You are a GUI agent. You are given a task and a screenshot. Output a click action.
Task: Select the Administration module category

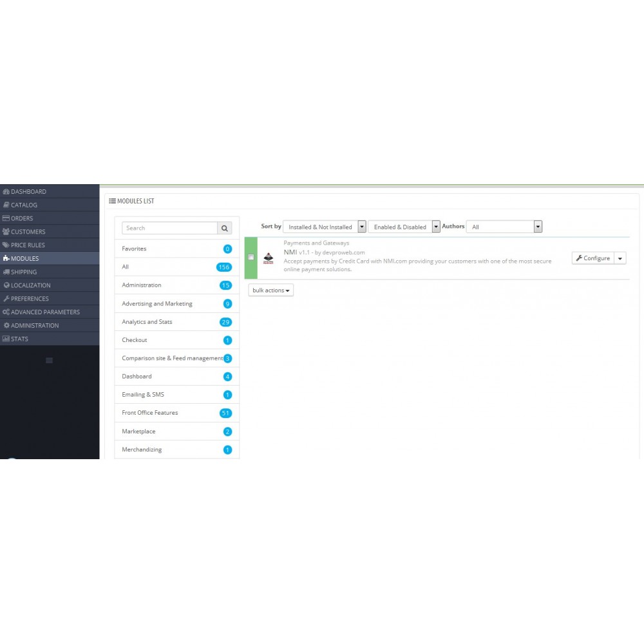point(177,285)
